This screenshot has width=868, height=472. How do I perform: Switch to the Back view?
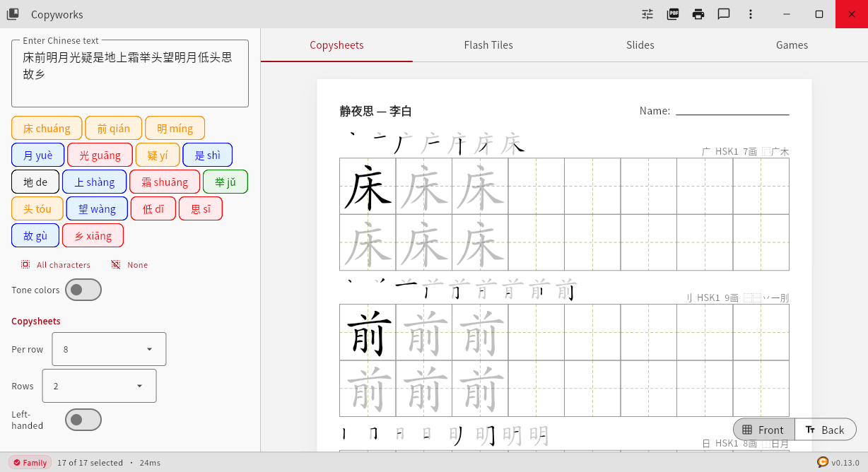(x=826, y=430)
